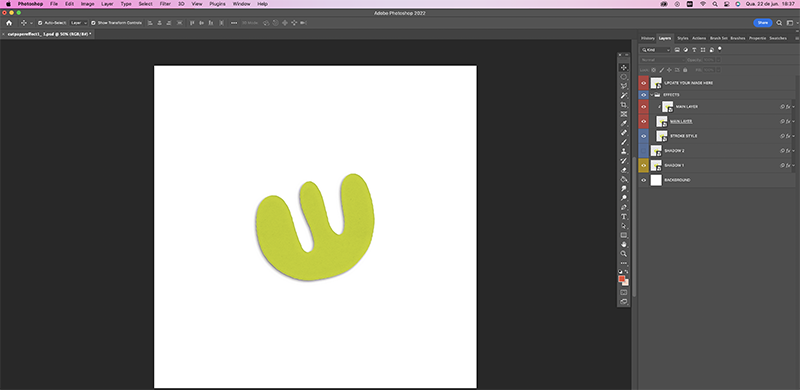Select the Pen tool
Screen dimensions: 800x390
pos(623,207)
